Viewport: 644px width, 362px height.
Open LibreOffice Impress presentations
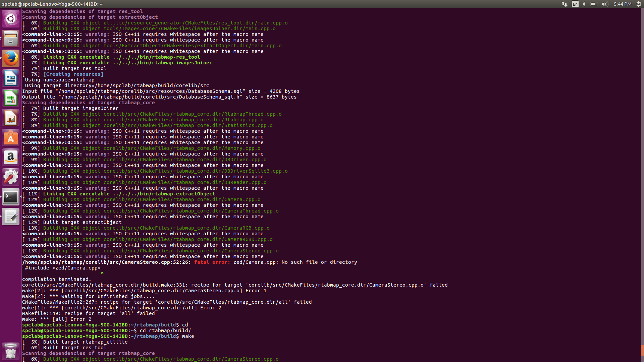pos(11,118)
